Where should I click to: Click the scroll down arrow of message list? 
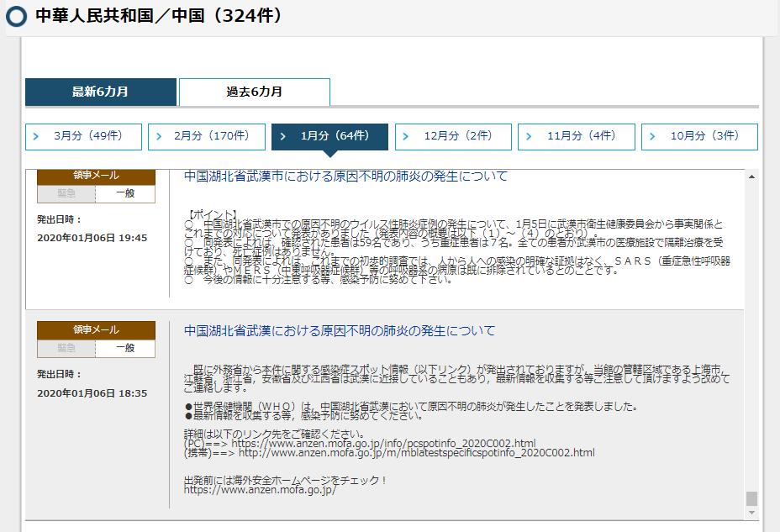[x=751, y=514]
